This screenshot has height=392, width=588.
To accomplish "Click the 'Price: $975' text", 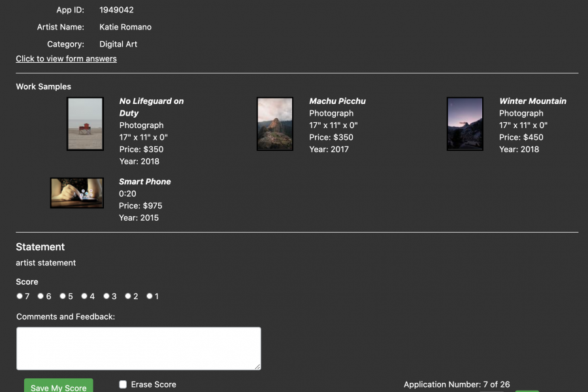I will (x=140, y=206).
